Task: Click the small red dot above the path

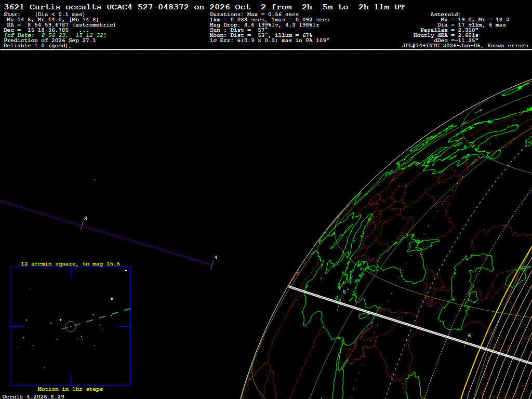Action: pos(95,180)
